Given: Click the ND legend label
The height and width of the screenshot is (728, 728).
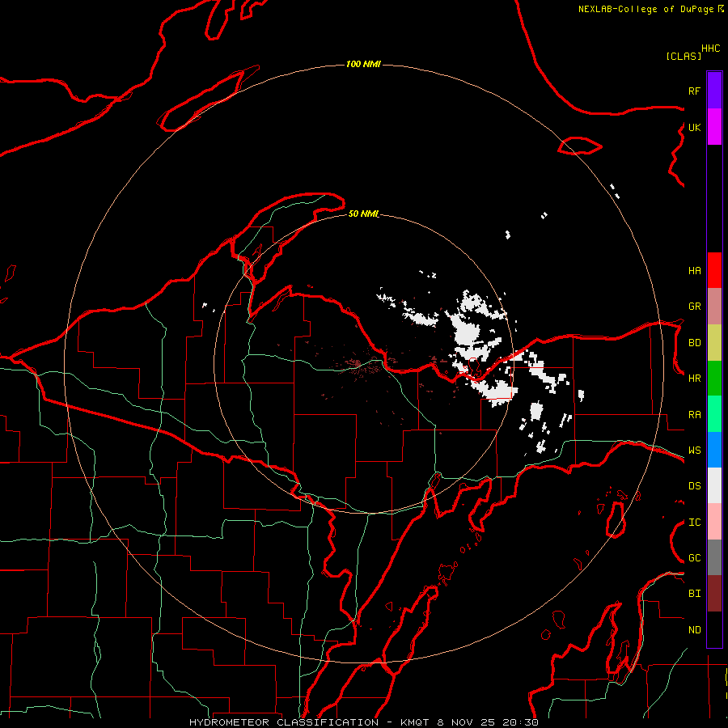Looking at the screenshot, I should click(694, 630).
